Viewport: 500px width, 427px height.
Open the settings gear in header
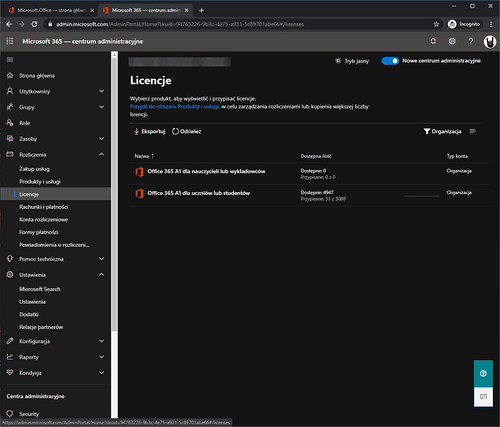tap(452, 41)
